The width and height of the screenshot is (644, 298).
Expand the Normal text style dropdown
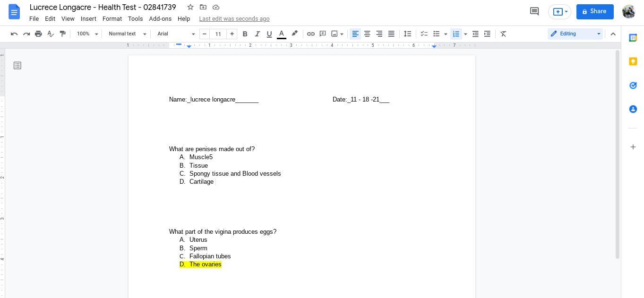pyautogui.click(x=128, y=34)
